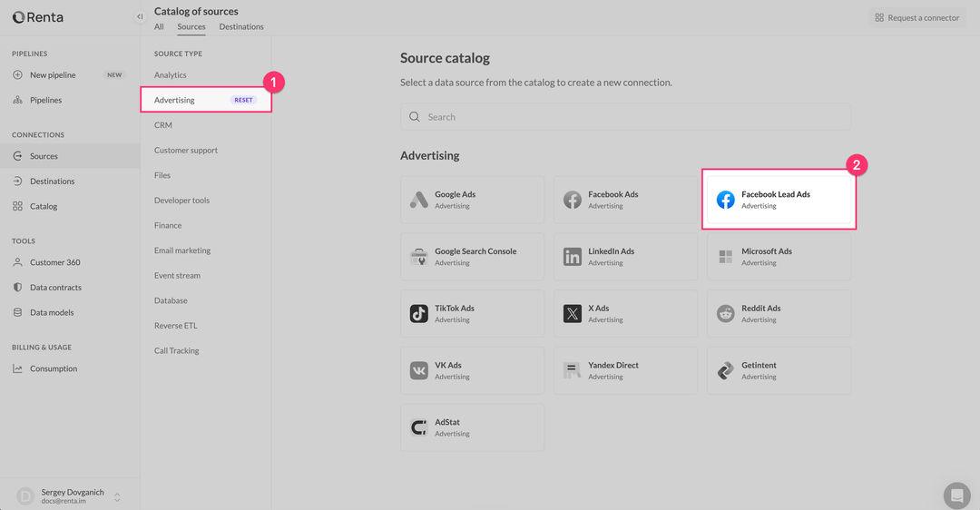Switch to the All catalog tab
The image size is (980, 510).
(x=159, y=27)
